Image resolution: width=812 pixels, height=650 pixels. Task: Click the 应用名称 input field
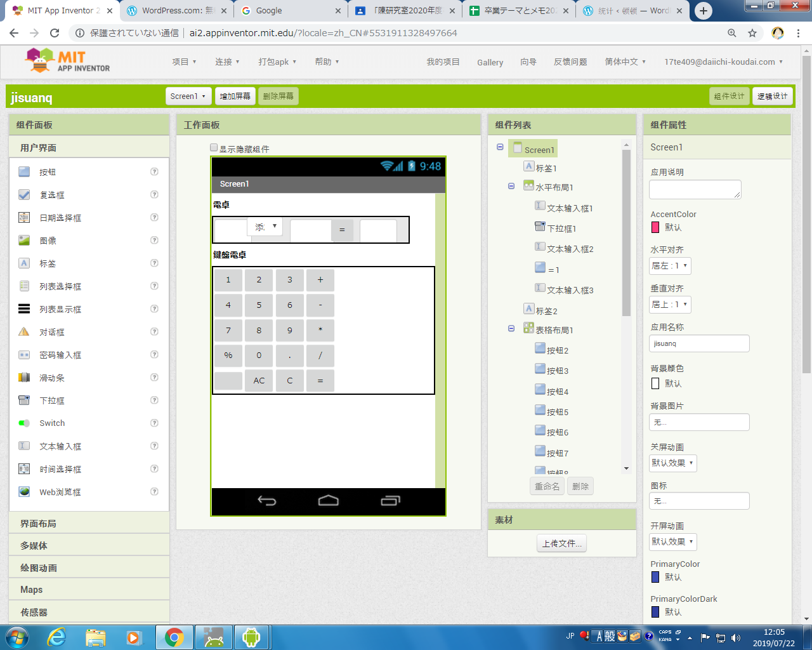699,343
